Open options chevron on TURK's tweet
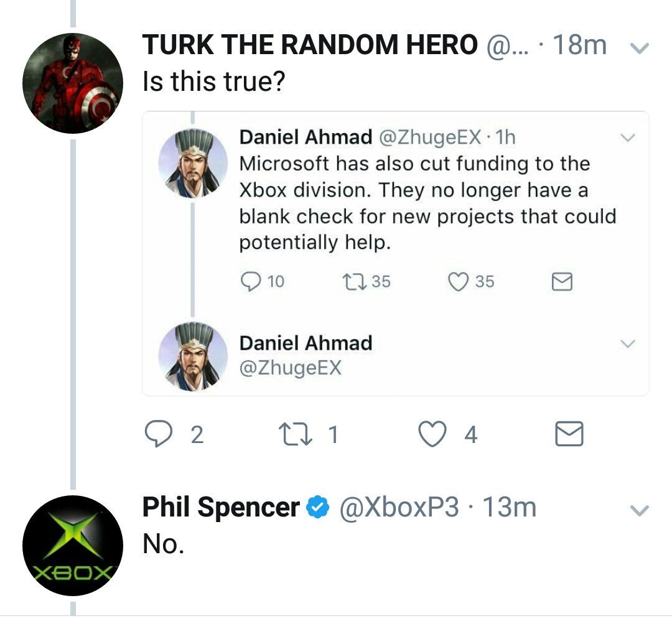Viewport: 672px width, 626px height. pyautogui.click(x=639, y=48)
